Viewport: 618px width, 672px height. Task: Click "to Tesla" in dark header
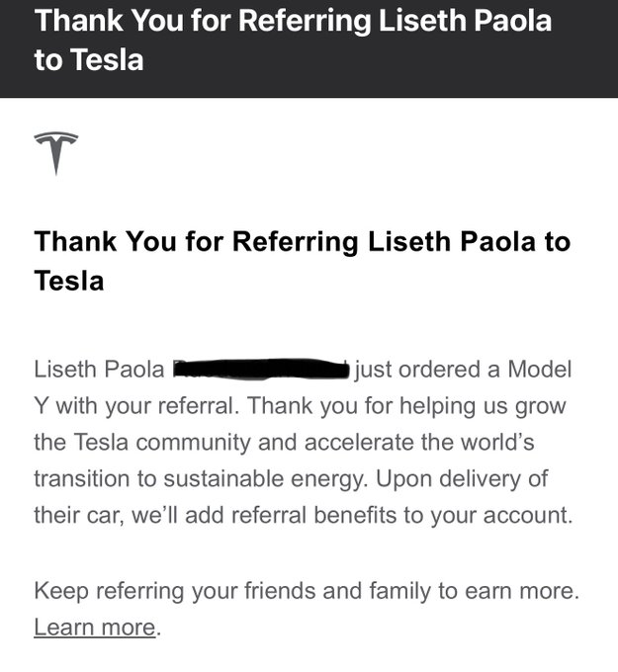(x=89, y=59)
